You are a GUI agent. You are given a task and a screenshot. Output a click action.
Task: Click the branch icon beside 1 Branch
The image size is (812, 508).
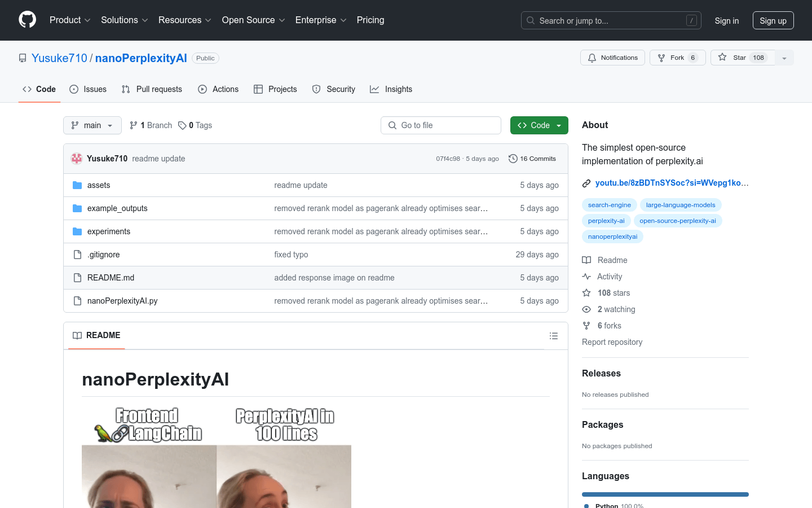pyautogui.click(x=134, y=125)
